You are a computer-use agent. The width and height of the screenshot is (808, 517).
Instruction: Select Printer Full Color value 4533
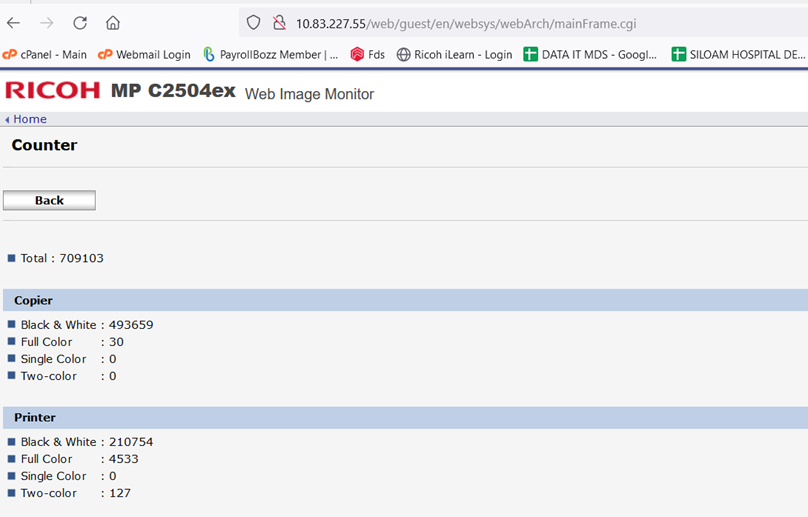coord(124,459)
